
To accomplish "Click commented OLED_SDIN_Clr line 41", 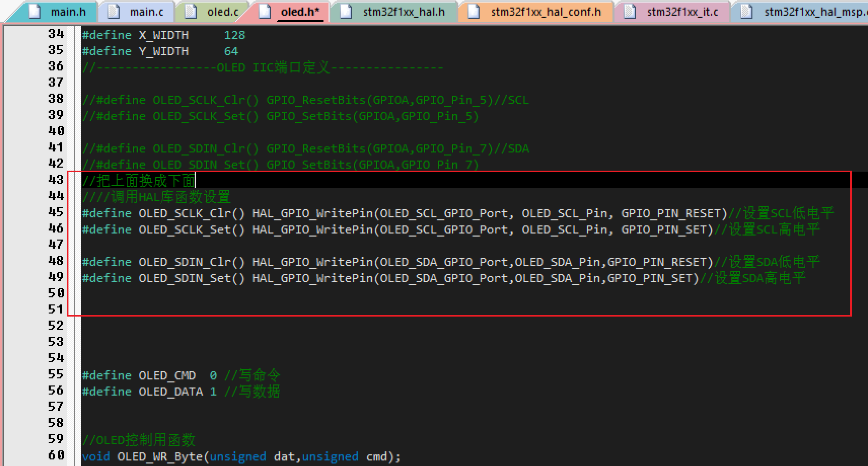I will pyautogui.click(x=305, y=148).
